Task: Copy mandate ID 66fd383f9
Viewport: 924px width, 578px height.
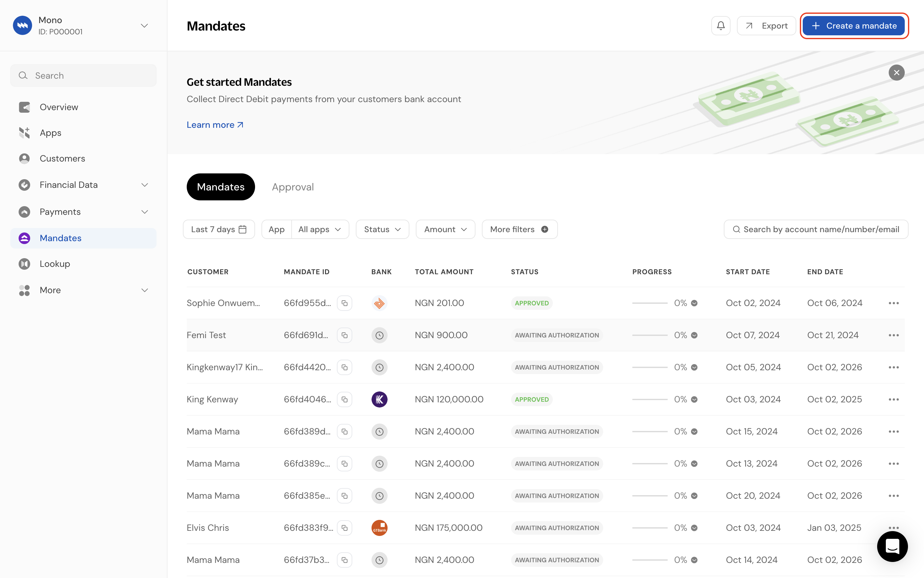Action: [344, 528]
